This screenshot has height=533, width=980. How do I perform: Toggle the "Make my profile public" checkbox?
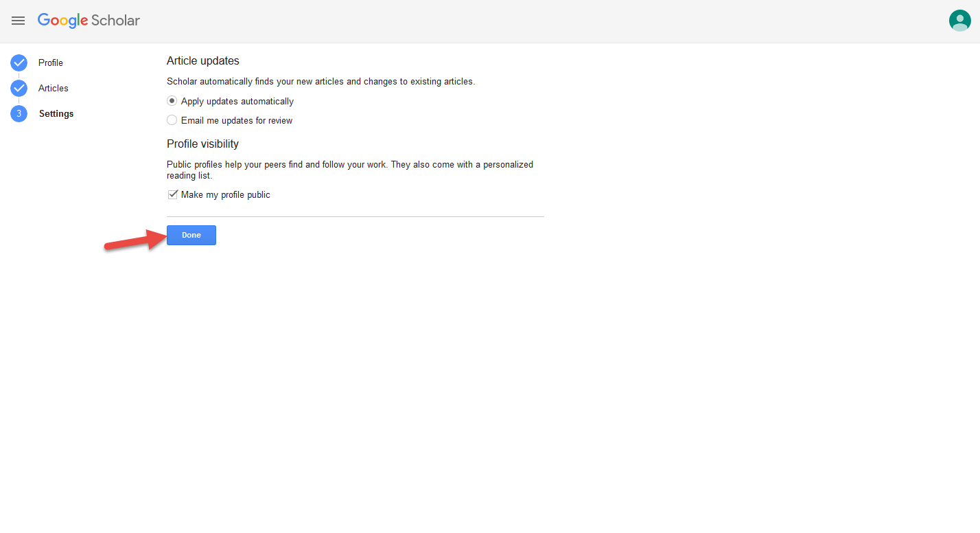[x=173, y=194]
